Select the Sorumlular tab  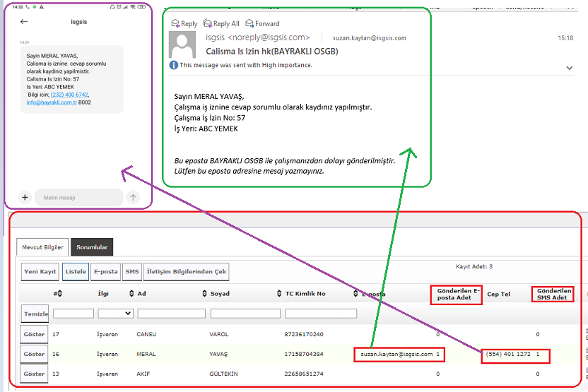tap(92, 248)
